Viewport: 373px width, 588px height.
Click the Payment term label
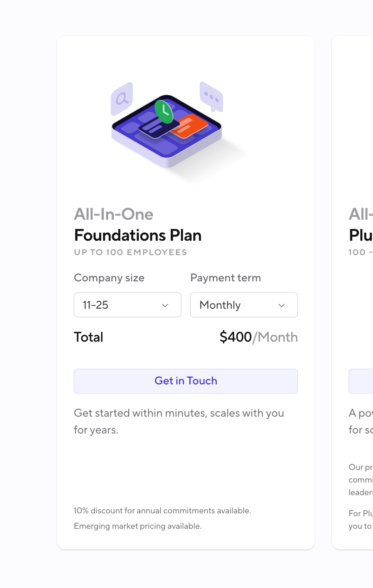[225, 278]
